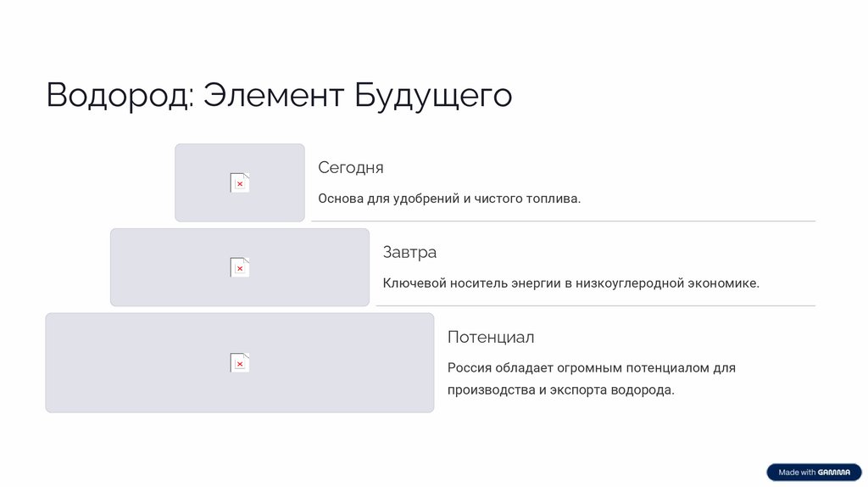This screenshot has width=868, height=487.
Task: Click the word Водород in the title
Action: [119, 95]
